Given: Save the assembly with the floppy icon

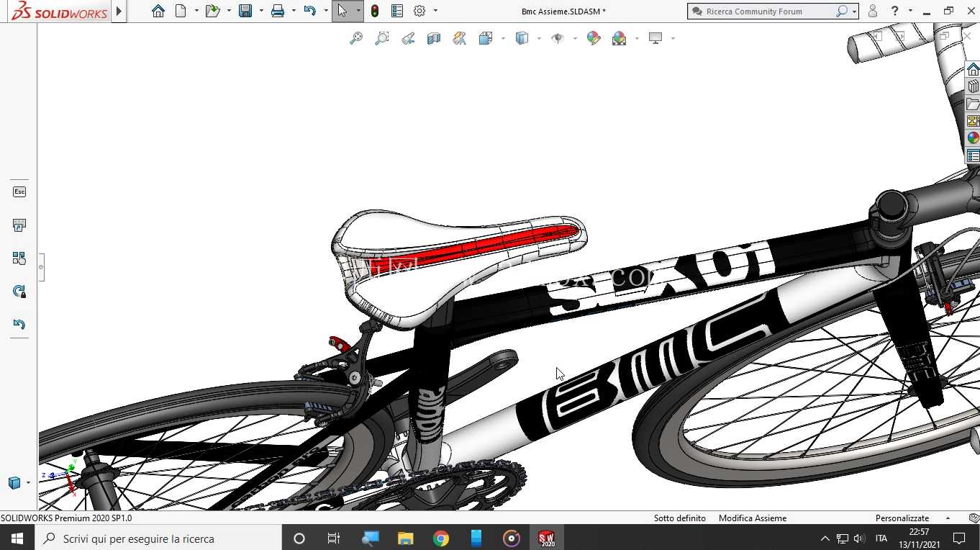Looking at the screenshot, I should 245,11.
